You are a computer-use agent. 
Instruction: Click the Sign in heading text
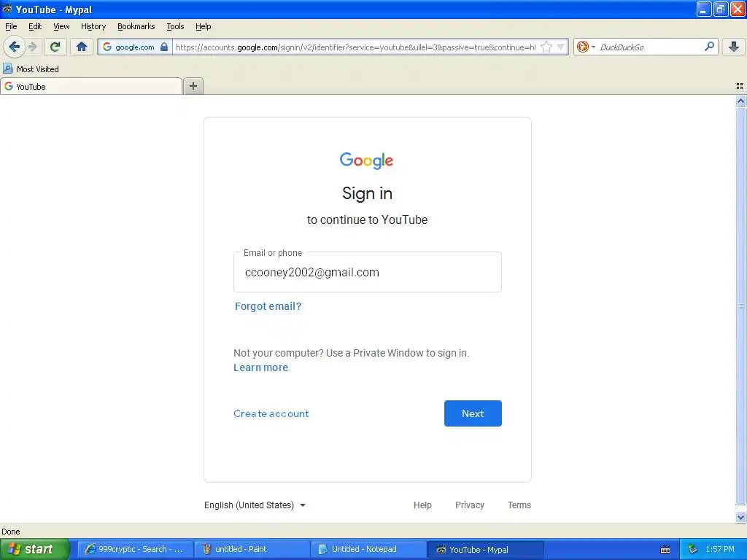[x=368, y=193]
